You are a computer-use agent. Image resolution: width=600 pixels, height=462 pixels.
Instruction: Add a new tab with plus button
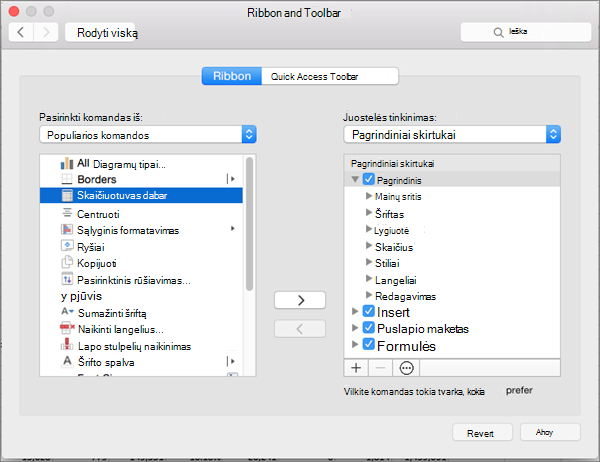(356, 368)
